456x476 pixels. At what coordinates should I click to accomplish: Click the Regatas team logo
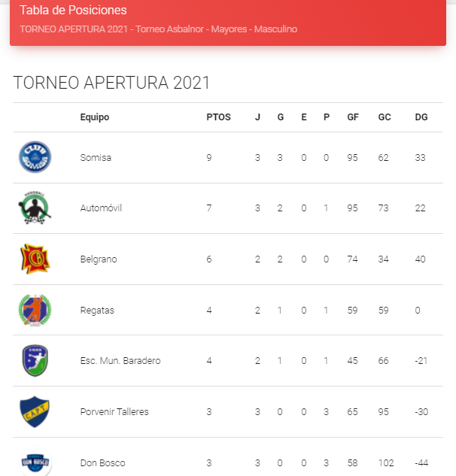point(35,310)
